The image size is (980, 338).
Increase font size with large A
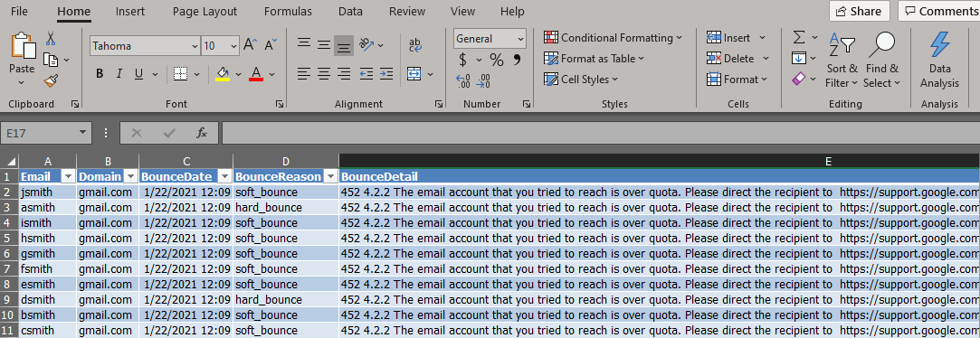click(250, 45)
